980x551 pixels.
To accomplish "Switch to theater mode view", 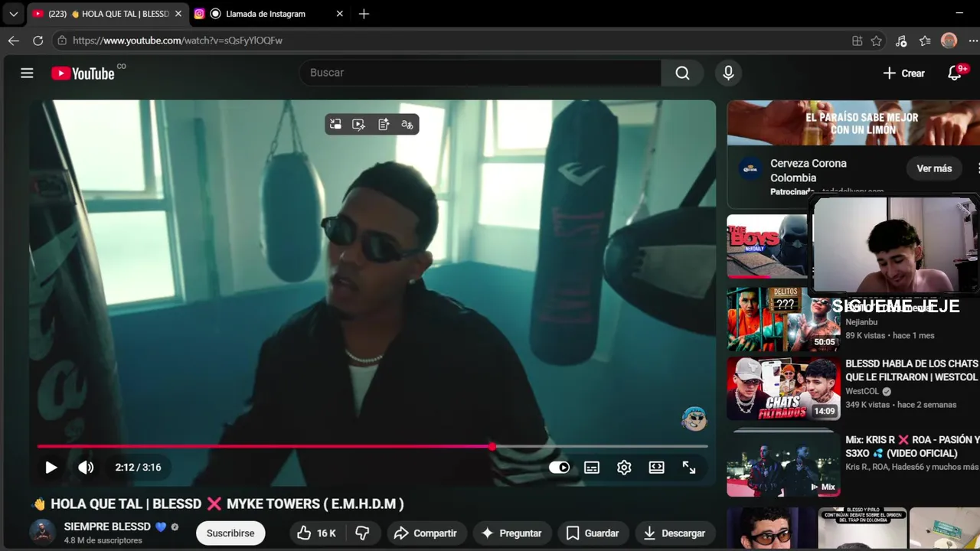I will 657,468.
